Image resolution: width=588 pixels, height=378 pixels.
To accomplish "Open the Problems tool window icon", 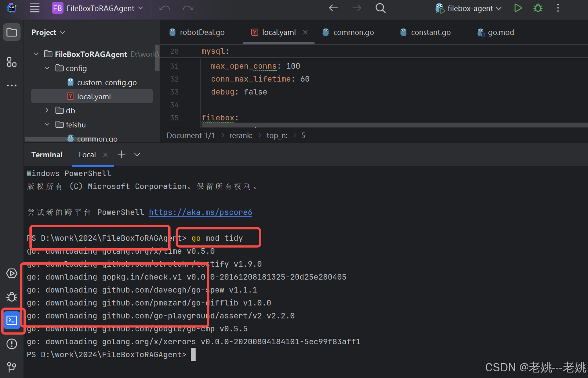I will (x=12, y=344).
